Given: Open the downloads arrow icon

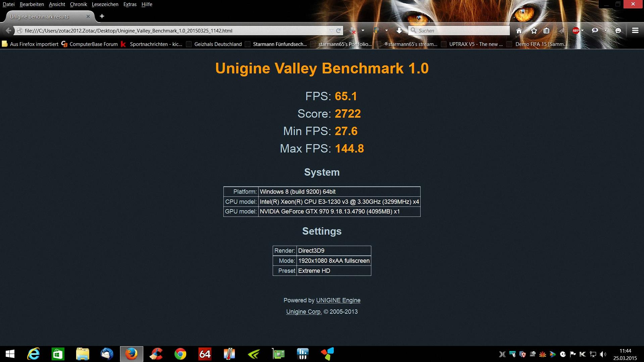Looking at the screenshot, I should (x=399, y=31).
